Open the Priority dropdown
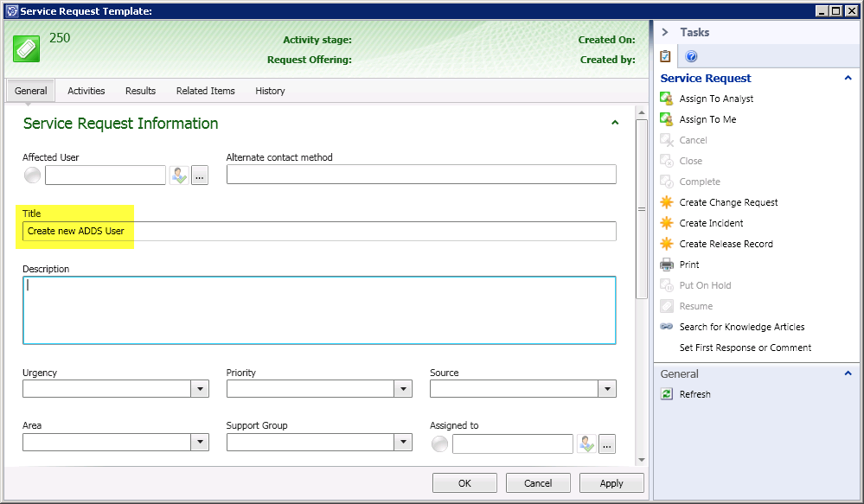This screenshot has width=864, height=504. pyautogui.click(x=404, y=389)
